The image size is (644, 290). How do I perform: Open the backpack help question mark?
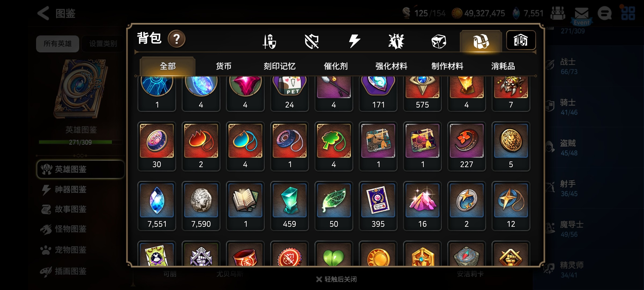tap(176, 39)
